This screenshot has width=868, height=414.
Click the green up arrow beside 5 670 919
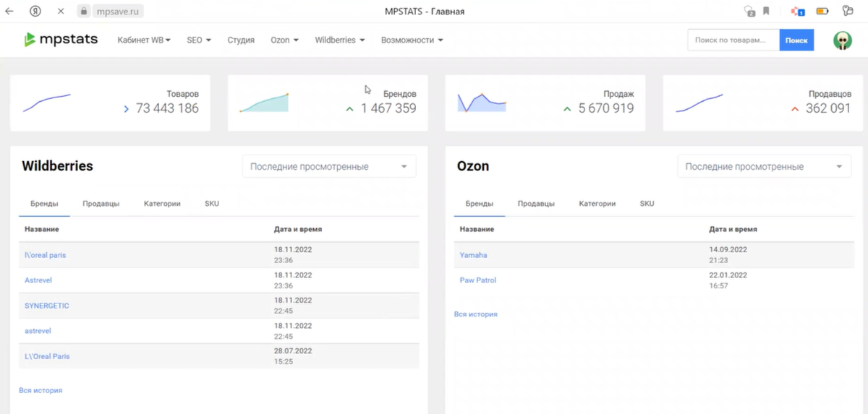pyautogui.click(x=567, y=109)
